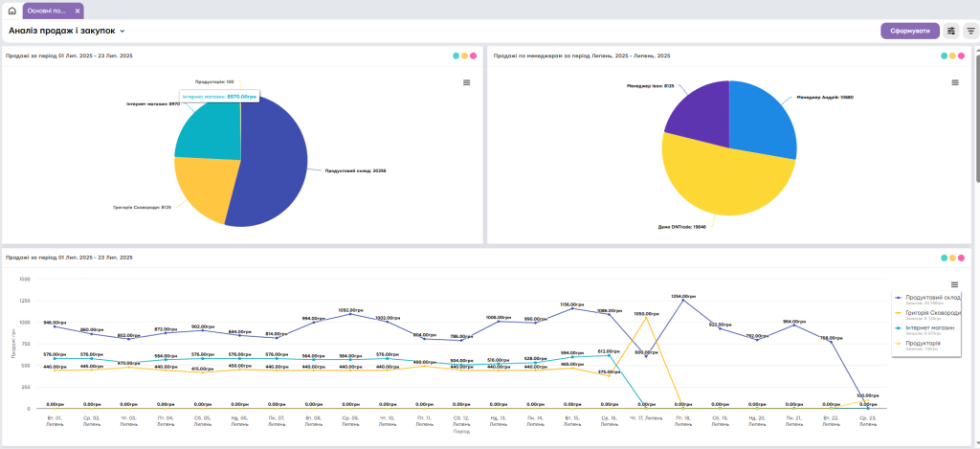Viewport: 980px width, 449px height.
Task: Click the home icon tab
Action: 11,11
